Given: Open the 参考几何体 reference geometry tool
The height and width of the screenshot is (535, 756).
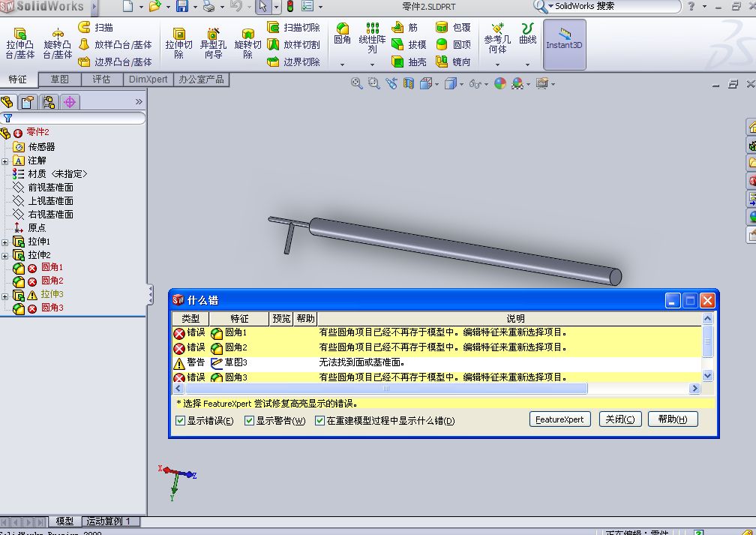Looking at the screenshot, I should tap(497, 38).
